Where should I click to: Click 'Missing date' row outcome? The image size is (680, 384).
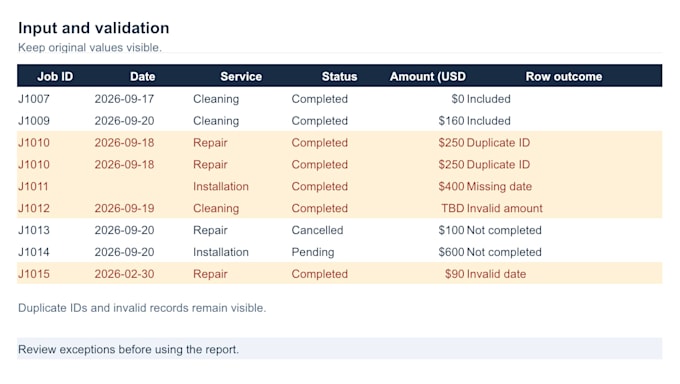point(499,187)
